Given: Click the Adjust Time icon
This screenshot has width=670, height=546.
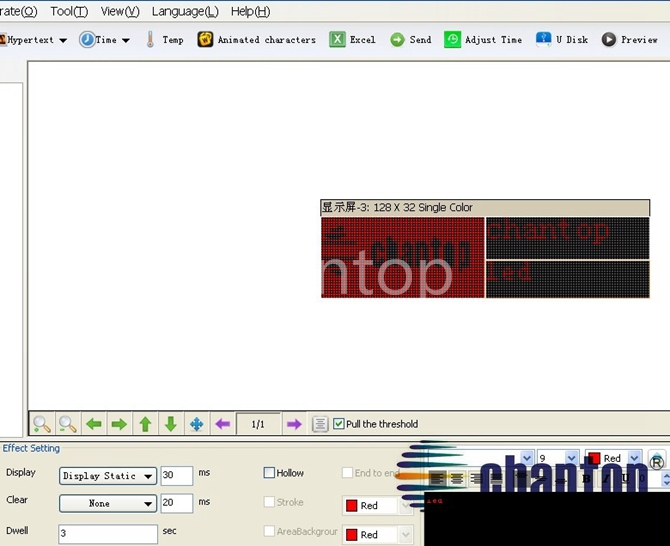Looking at the screenshot, I should tap(453, 40).
